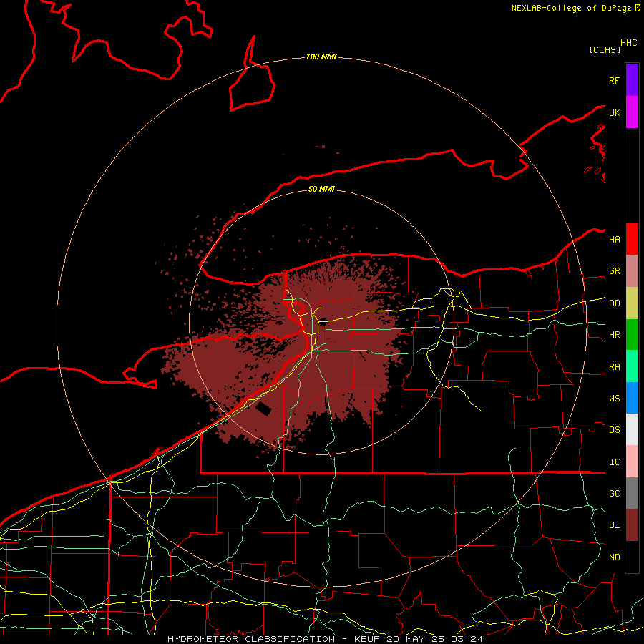644x644 pixels.
Task: Click the IC light pink legend color block
Action: (632, 462)
